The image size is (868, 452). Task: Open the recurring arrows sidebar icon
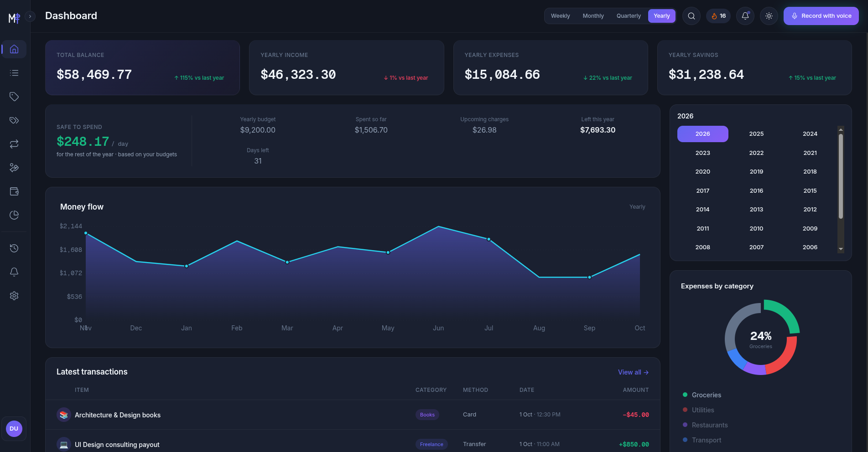coord(14,144)
